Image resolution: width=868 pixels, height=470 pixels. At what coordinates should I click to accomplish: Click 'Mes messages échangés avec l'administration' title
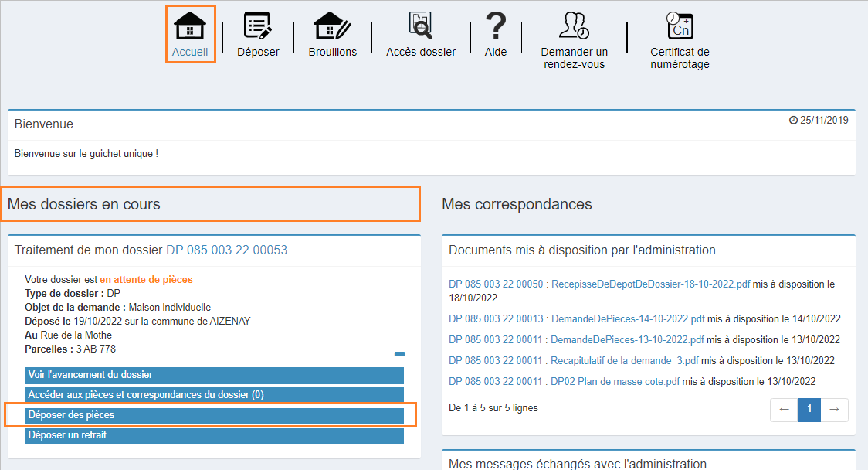pyautogui.click(x=578, y=463)
